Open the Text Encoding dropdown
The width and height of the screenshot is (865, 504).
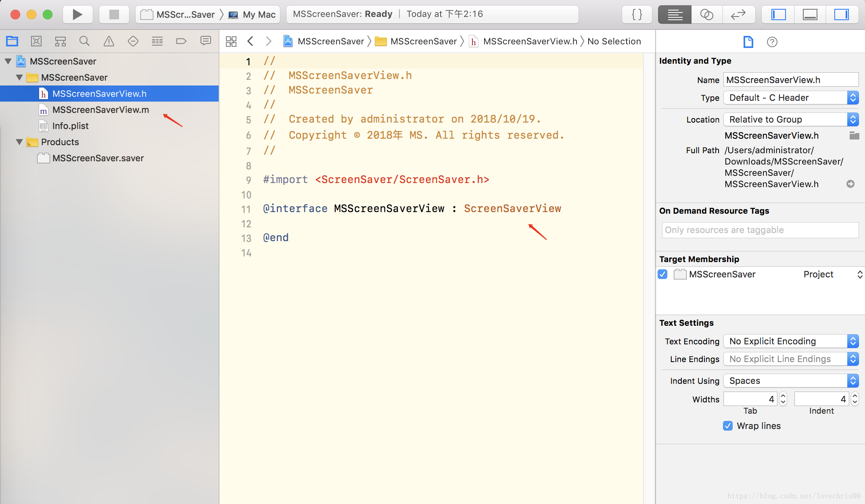(791, 341)
